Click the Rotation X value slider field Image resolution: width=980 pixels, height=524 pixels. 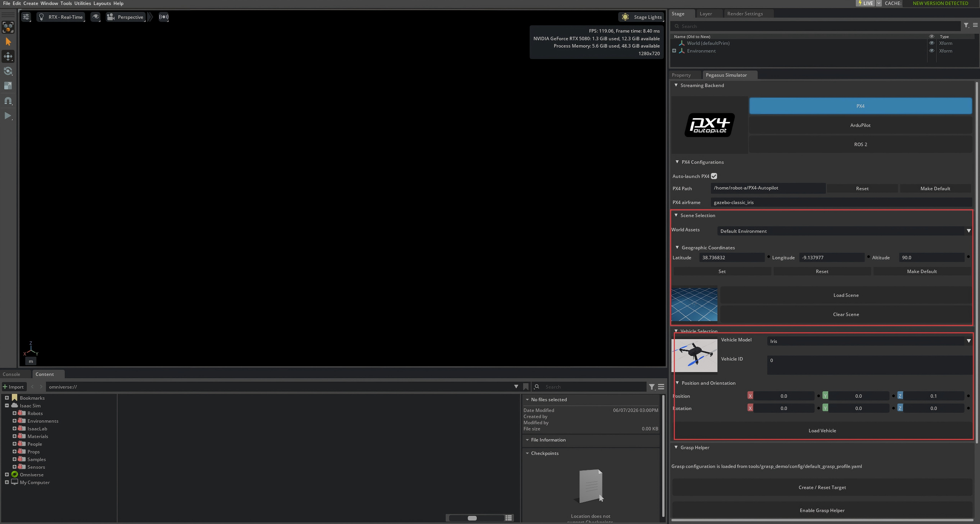[783, 408]
